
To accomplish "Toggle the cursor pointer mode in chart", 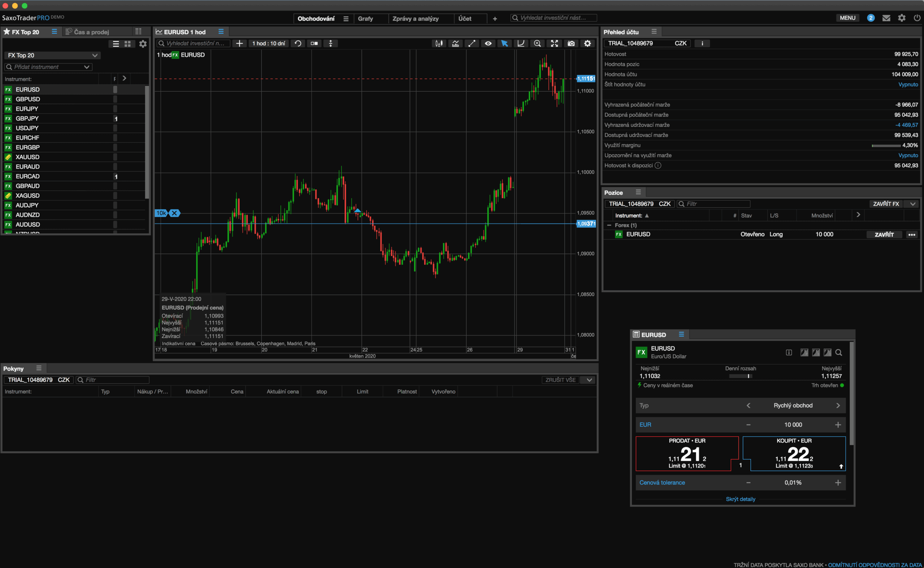I will (504, 44).
